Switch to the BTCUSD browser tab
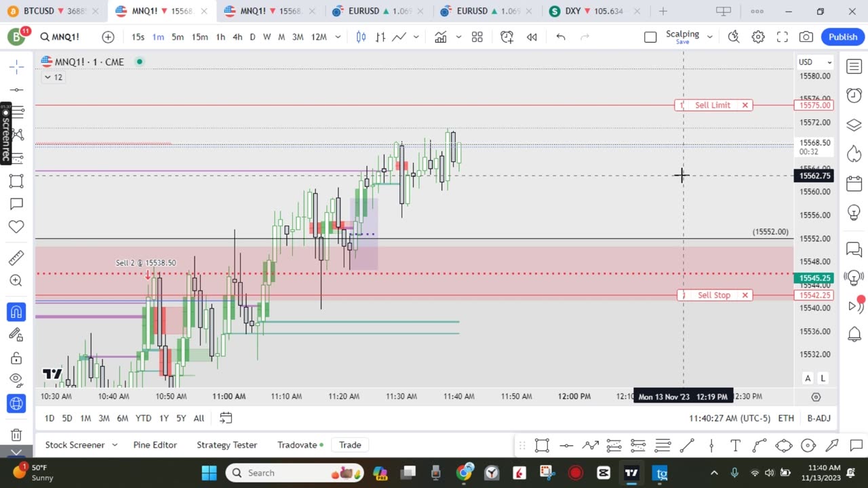 click(52, 11)
